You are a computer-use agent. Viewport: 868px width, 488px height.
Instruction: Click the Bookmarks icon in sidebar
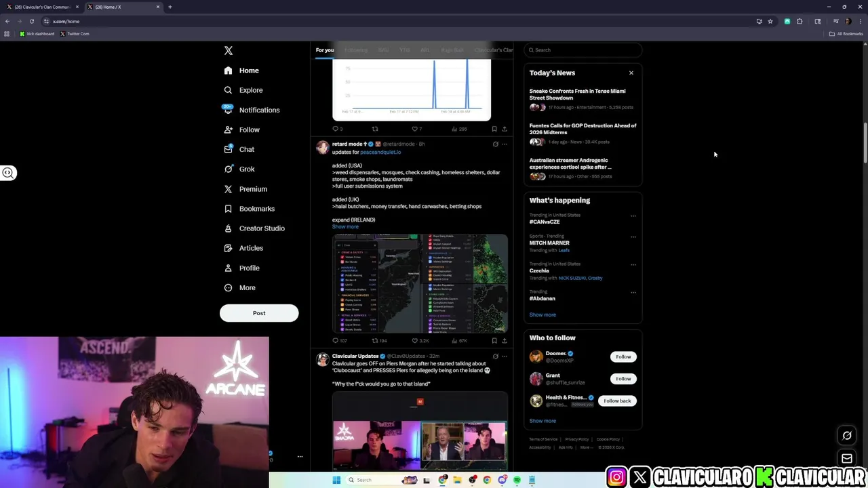[228, 209]
